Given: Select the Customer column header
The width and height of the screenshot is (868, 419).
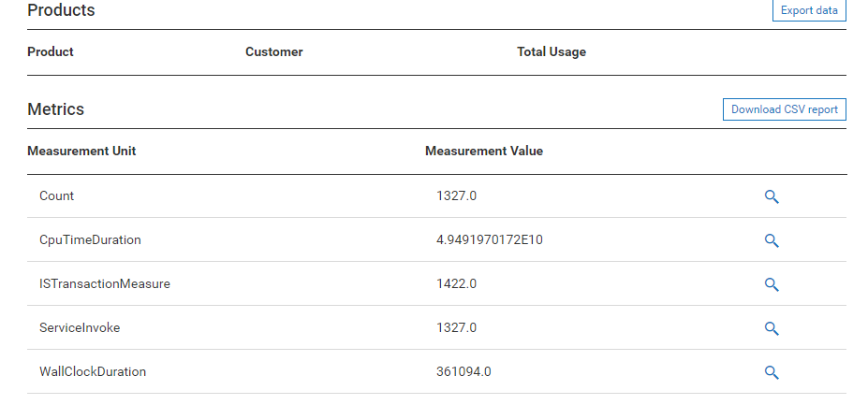Looking at the screenshot, I should 273,52.
